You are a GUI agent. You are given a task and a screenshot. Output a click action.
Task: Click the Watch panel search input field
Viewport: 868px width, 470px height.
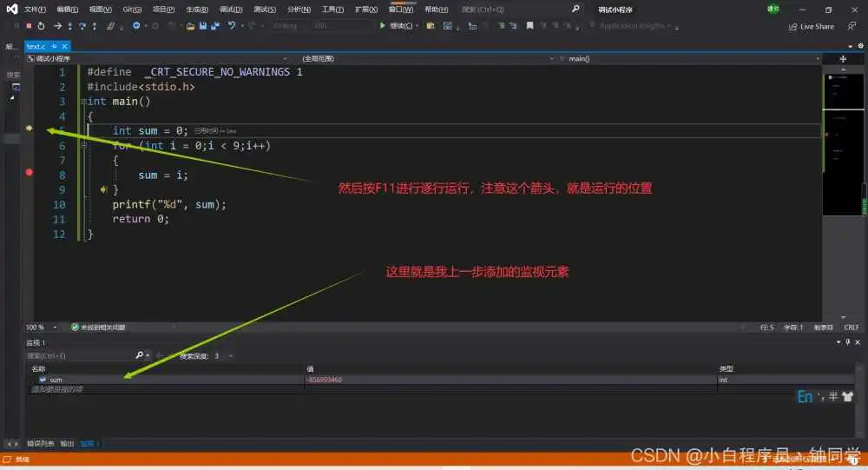point(78,355)
